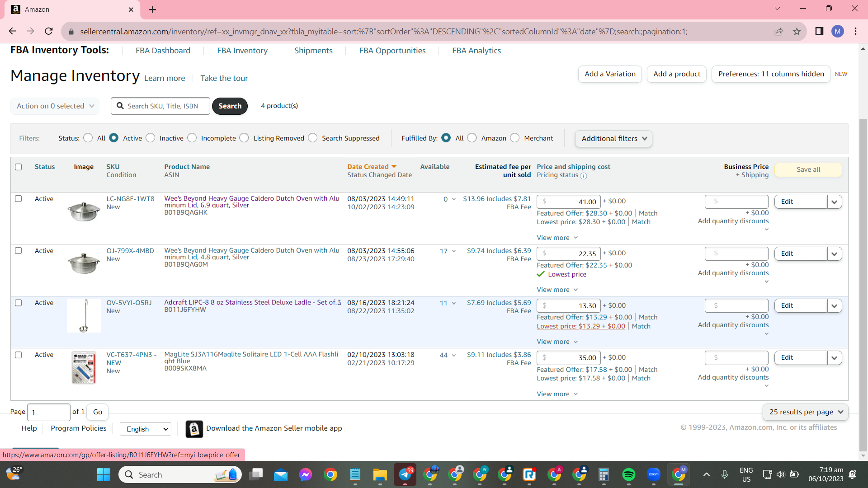The height and width of the screenshot is (488, 868).
Task: Click the Amazon Seller mobile app icon
Action: [x=194, y=429]
